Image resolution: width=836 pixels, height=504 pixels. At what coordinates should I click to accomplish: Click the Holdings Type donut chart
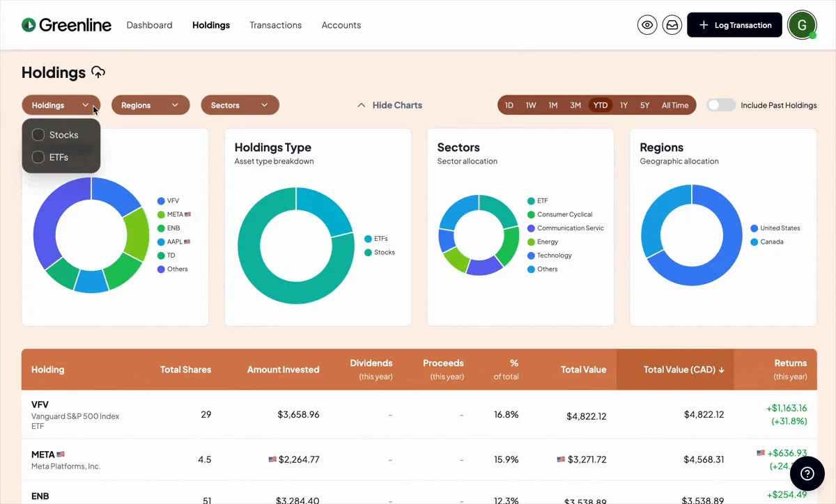pyautogui.click(x=296, y=246)
